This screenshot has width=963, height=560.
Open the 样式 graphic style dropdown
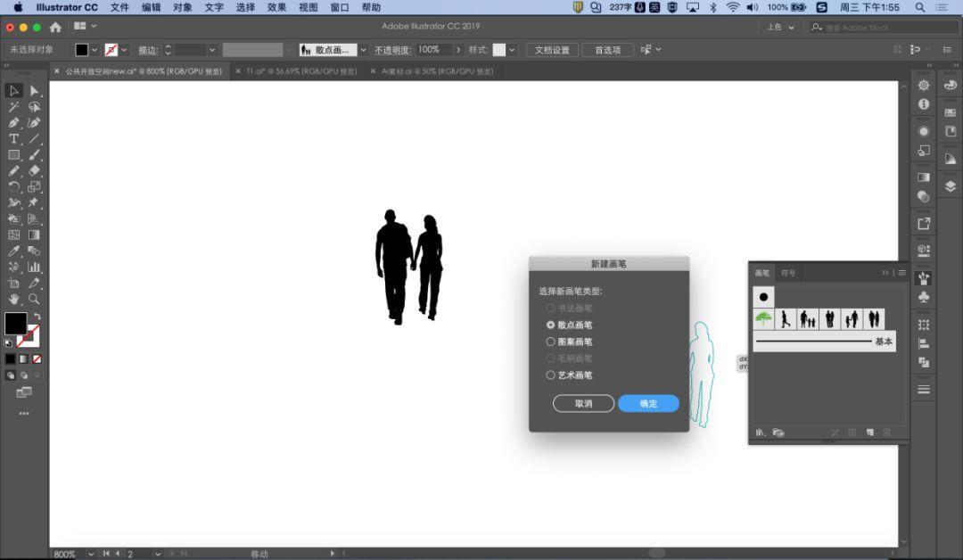point(512,50)
